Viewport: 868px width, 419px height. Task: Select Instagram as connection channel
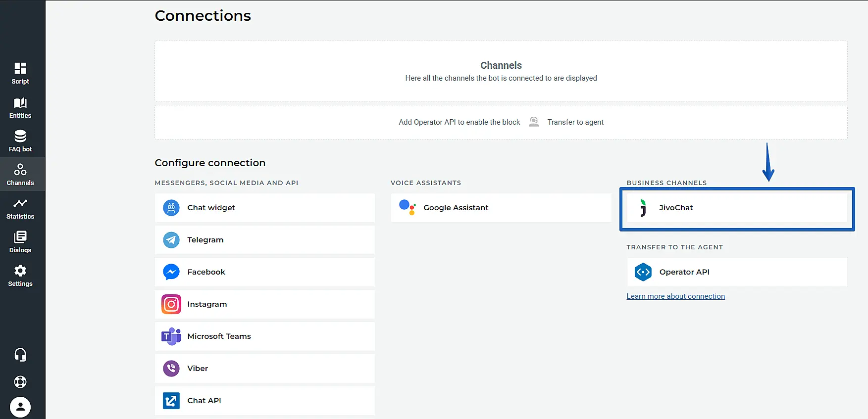click(x=265, y=304)
